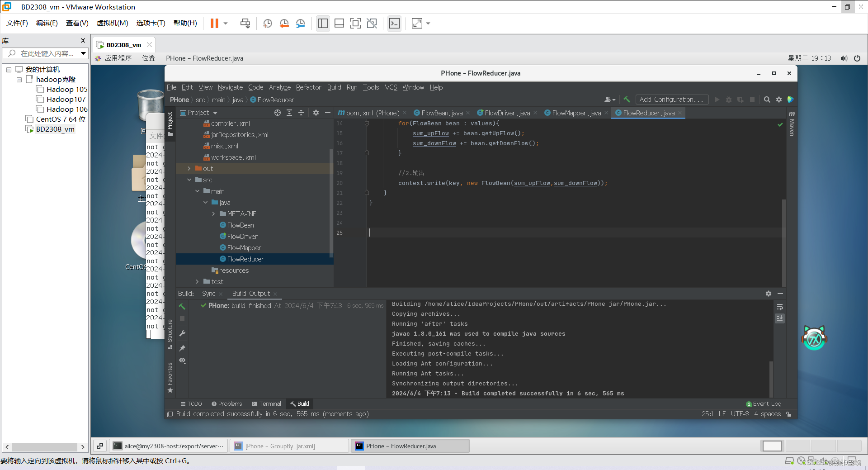
Task: Open the Terminal tool window
Action: pyautogui.click(x=267, y=404)
